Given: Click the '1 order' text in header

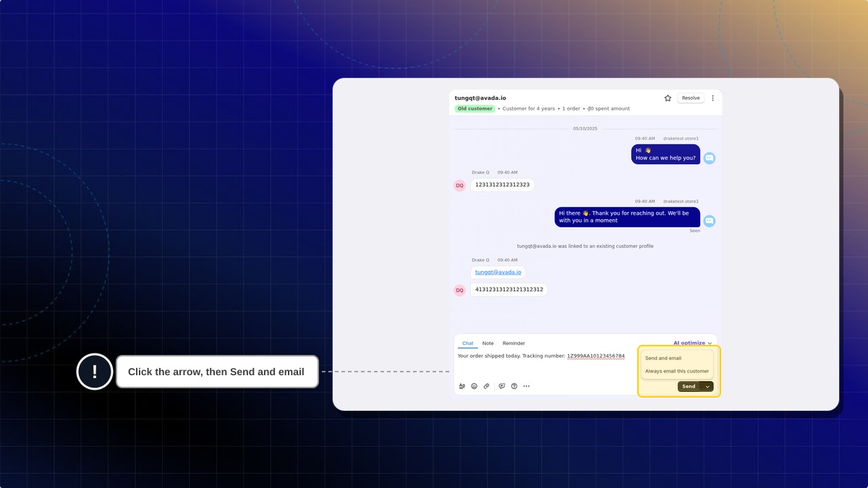Looking at the screenshot, I should tap(571, 108).
